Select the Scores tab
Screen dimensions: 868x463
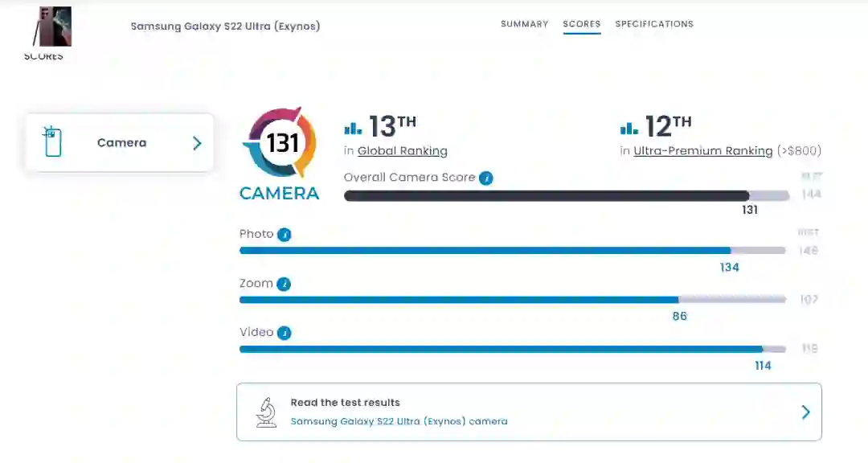click(x=582, y=24)
